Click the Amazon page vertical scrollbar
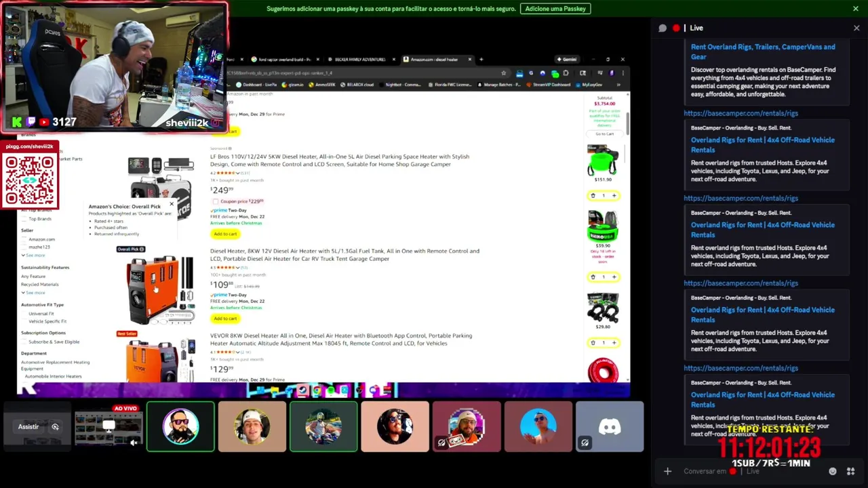Viewport: 868px width, 488px height. click(627, 123)
